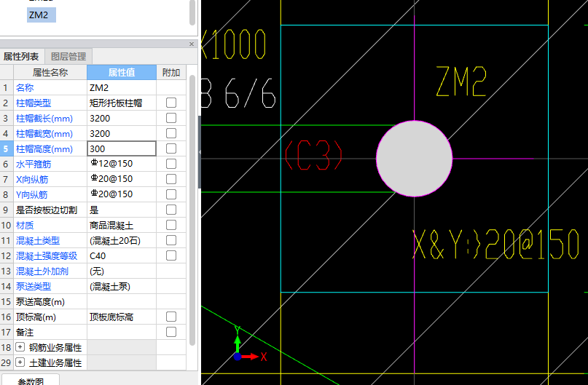
Task: Tick the 混凝土强度等级 append checkbox
Action: tap(171, 255)
